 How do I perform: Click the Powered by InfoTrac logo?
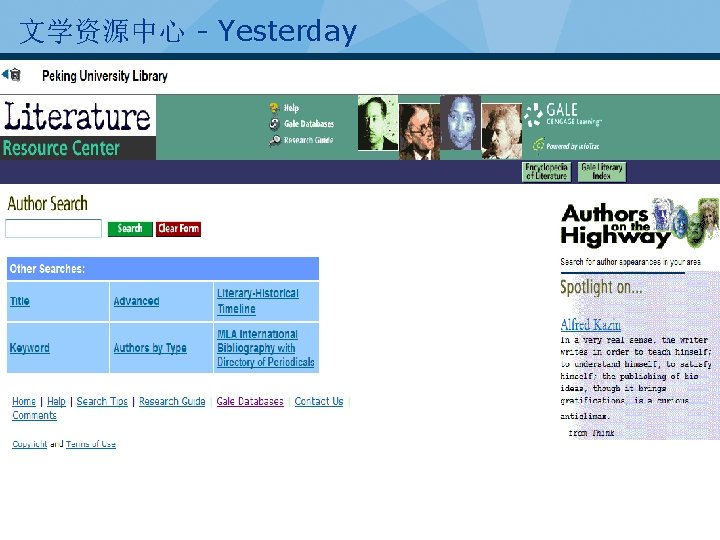pos(566,146)
